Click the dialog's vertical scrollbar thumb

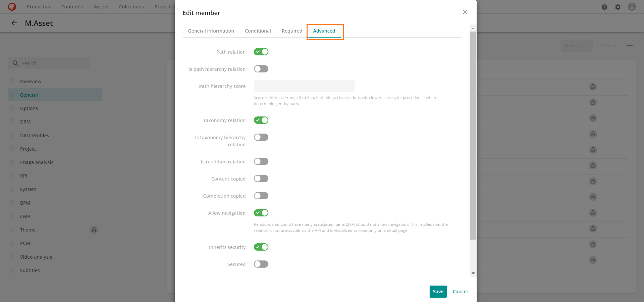click(473, 134)
